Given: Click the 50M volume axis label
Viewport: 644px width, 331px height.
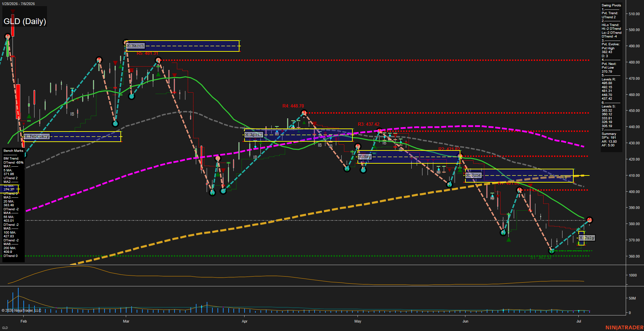Looking at the screenshot, I should [632, 299].
